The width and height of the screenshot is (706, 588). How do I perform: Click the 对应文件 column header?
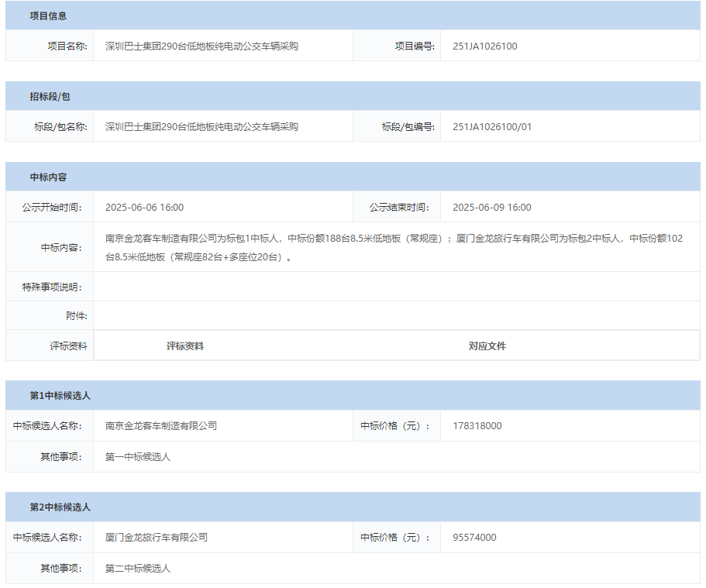487,346
